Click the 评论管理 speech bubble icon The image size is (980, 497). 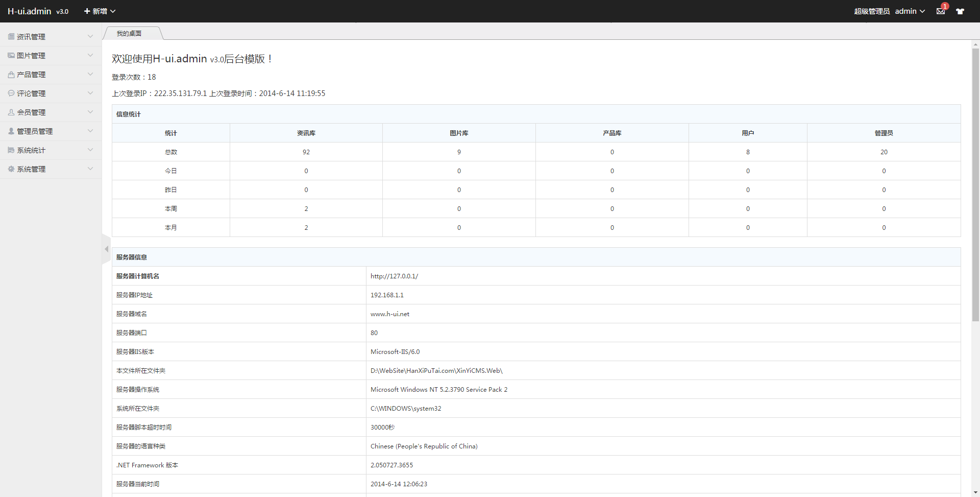point(11,93)
